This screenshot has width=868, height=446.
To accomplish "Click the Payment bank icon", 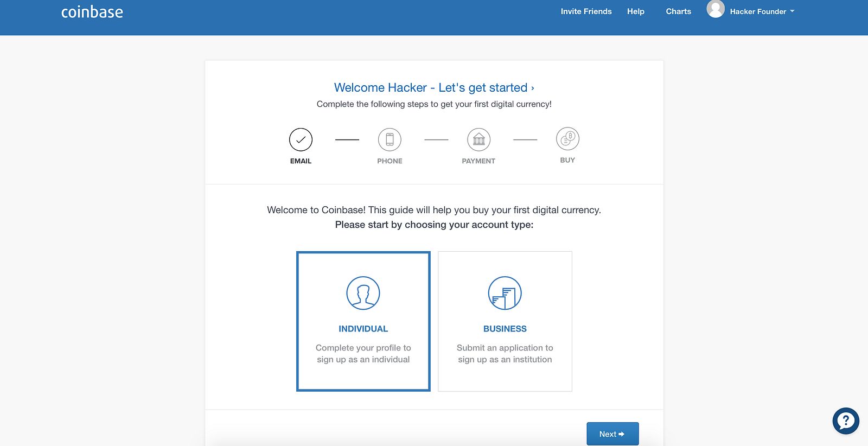I will (x=478, y=139).
